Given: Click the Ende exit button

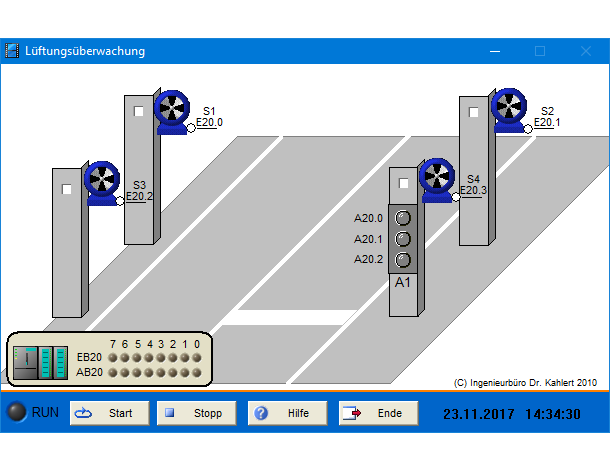Looking at the screenshot, I should [379, 413].
